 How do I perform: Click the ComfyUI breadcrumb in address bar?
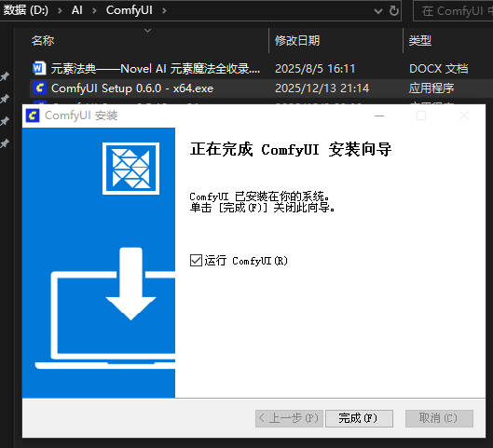tap(130, 10)
